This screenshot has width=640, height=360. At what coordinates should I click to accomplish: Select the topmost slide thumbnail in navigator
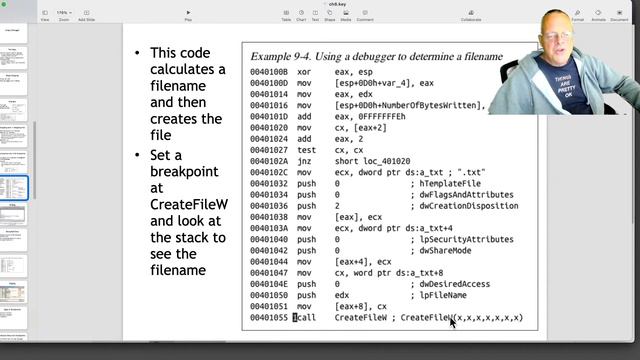coord(13,34)
